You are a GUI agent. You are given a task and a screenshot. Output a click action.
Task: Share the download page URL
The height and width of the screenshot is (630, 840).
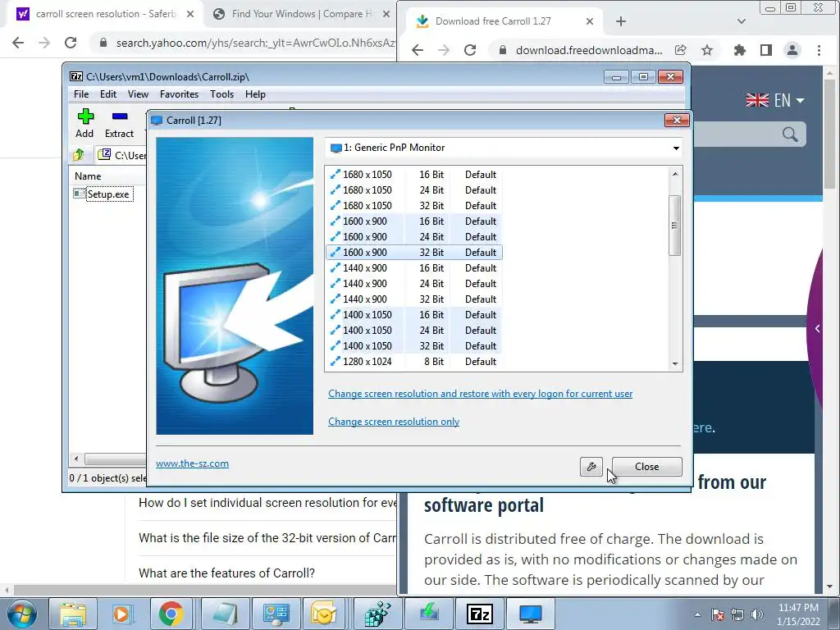(681, 50)
